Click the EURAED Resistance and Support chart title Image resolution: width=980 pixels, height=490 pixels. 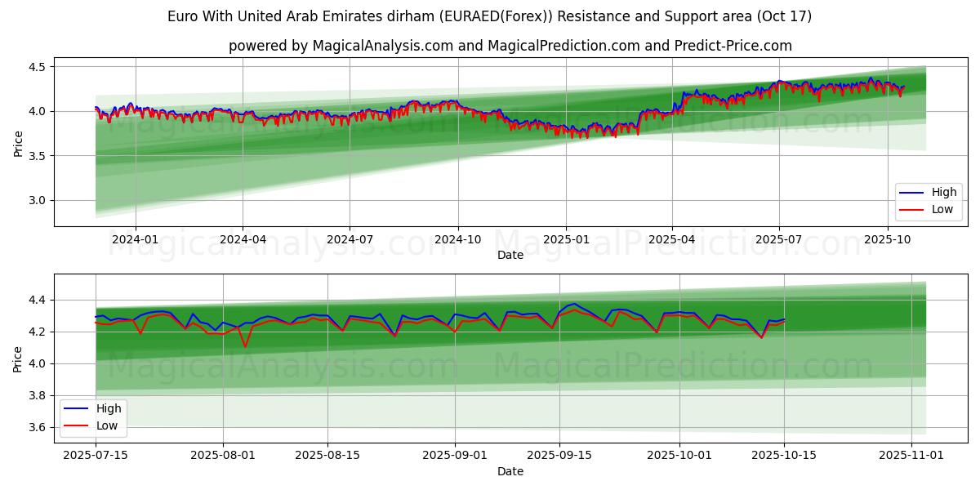(x=489, y=16)
